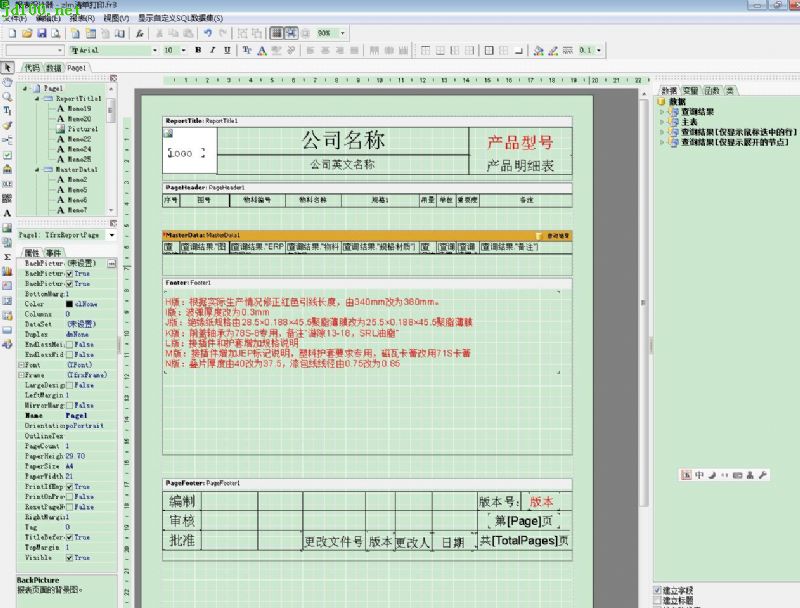800x608 pixels.
Task: Open the 报表(R) menu
Action: (x=82, y=18)
